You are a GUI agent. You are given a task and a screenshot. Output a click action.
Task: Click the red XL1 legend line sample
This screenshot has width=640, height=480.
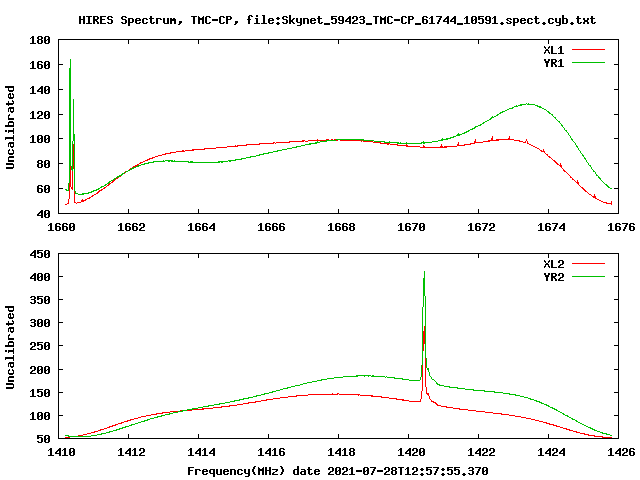point(588,50)
